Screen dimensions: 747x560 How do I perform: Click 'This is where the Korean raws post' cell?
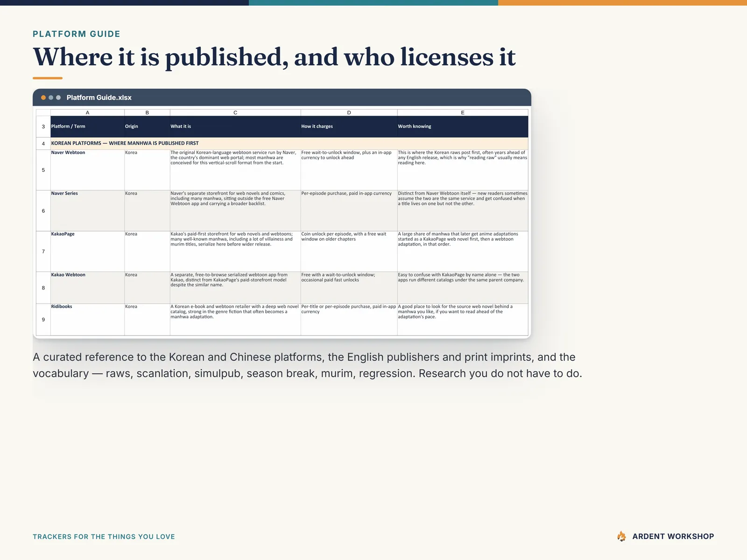[463, 170]
